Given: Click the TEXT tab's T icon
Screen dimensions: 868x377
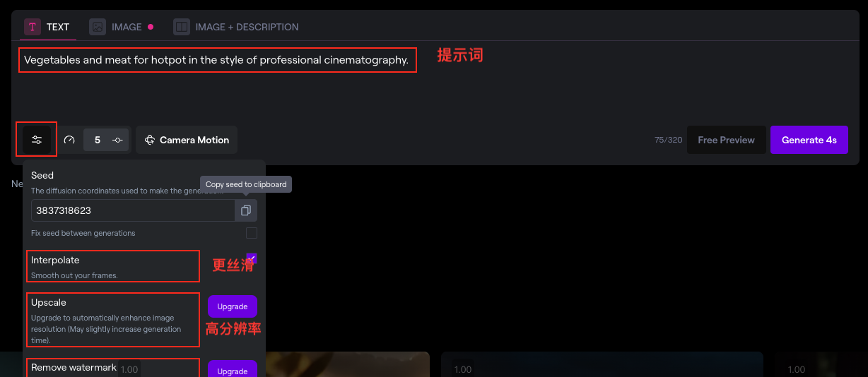Looking at the screenshot, I should tap(33, 27).
